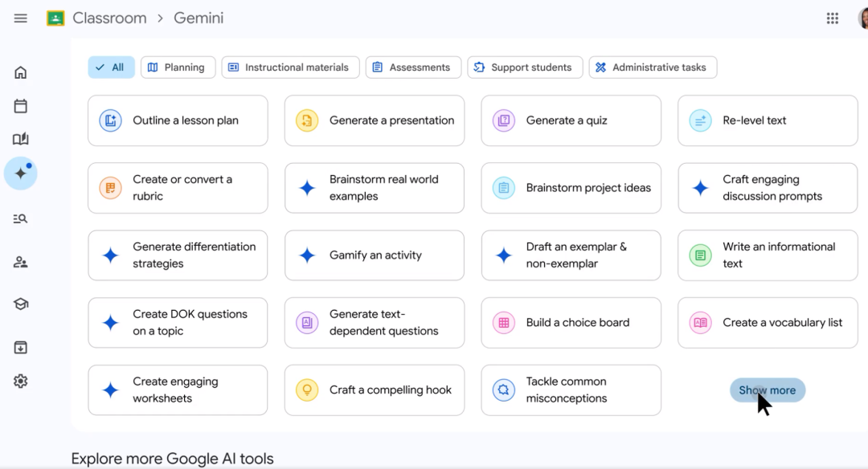Image resolution: width=868 pixels, height=469 pixels.
Task: Open Outline a lesson plan card
Action: [178, 120]
